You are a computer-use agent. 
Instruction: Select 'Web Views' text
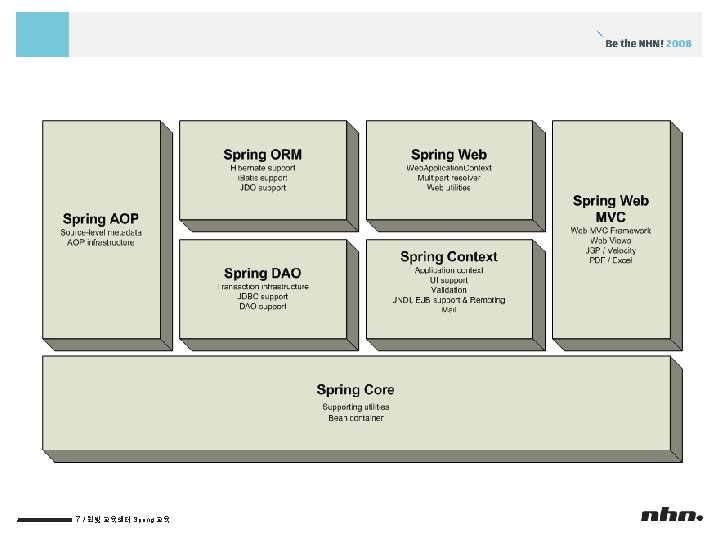(611, 241)
